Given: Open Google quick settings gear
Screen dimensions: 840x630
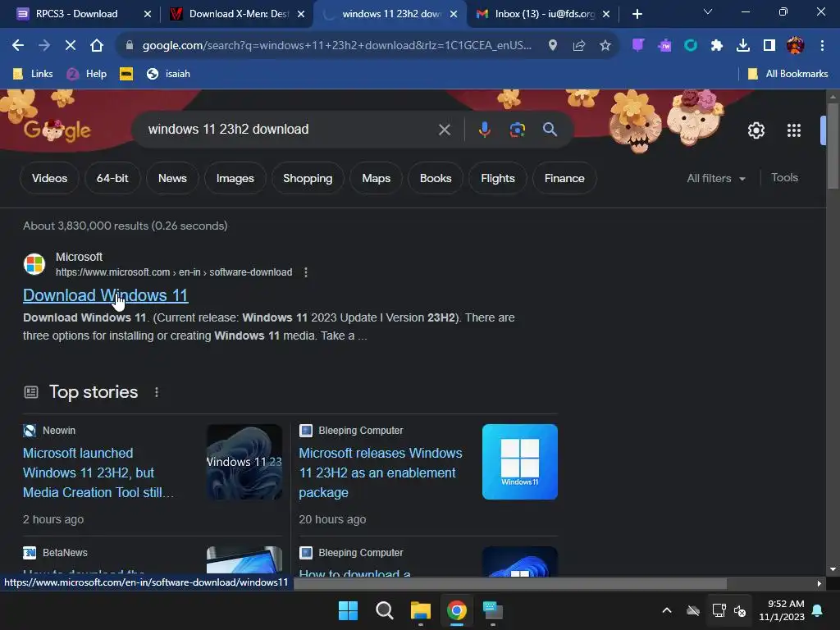Looking at the screenshot, I should click(x=756, y=130).
